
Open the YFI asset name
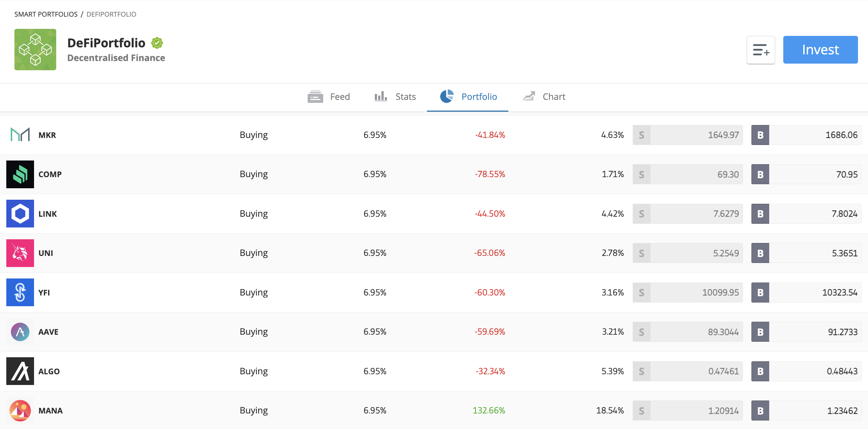[44, 293]
